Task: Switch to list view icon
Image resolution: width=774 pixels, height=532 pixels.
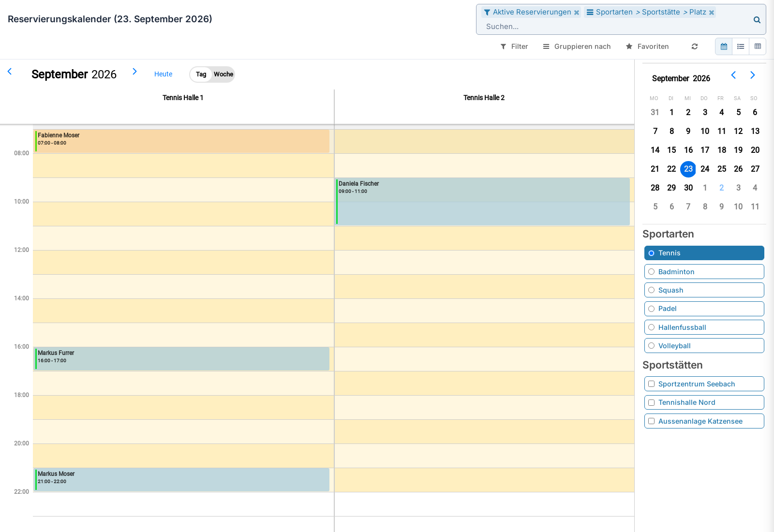Action: click(741, 46)
